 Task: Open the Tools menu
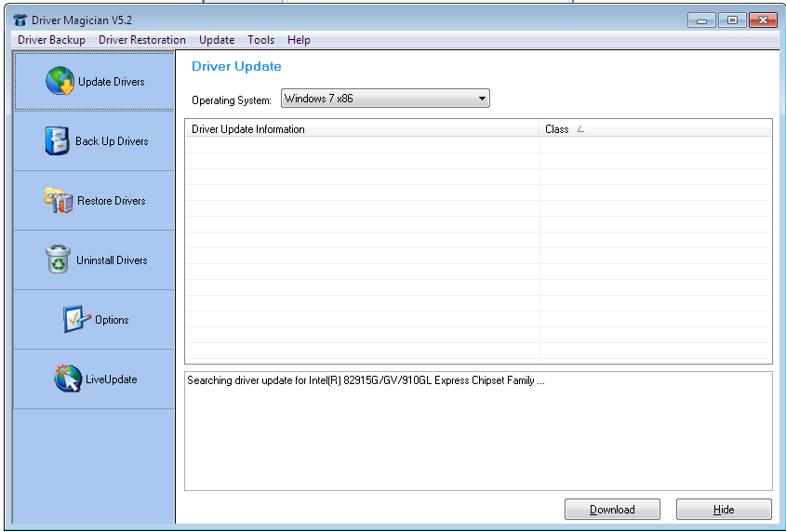260,40
